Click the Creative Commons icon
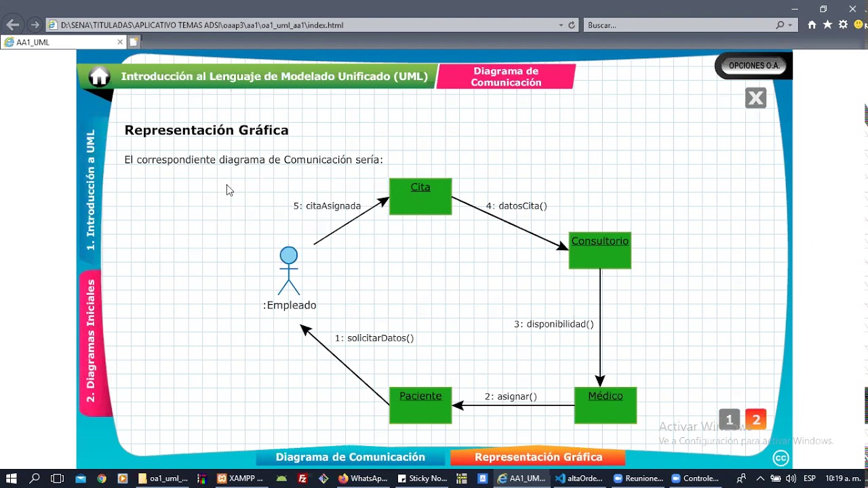 pos(781,458)
